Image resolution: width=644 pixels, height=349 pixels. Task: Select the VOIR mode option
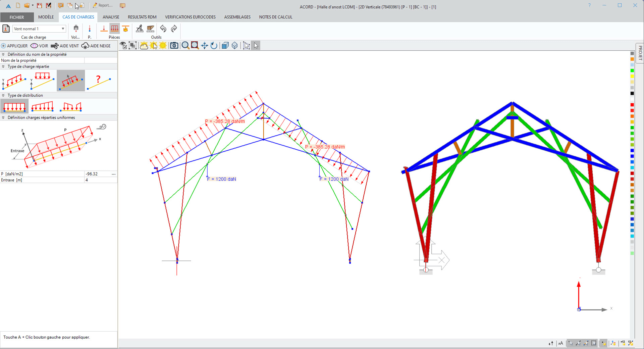pyautogui.click(x=40, y=46)
